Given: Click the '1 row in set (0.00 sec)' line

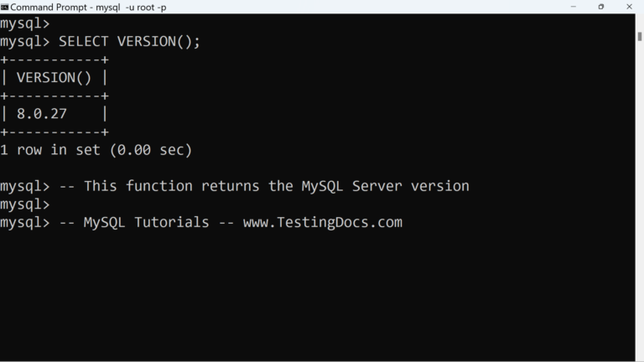Looking at the screenshot, I should click(96, 150).
